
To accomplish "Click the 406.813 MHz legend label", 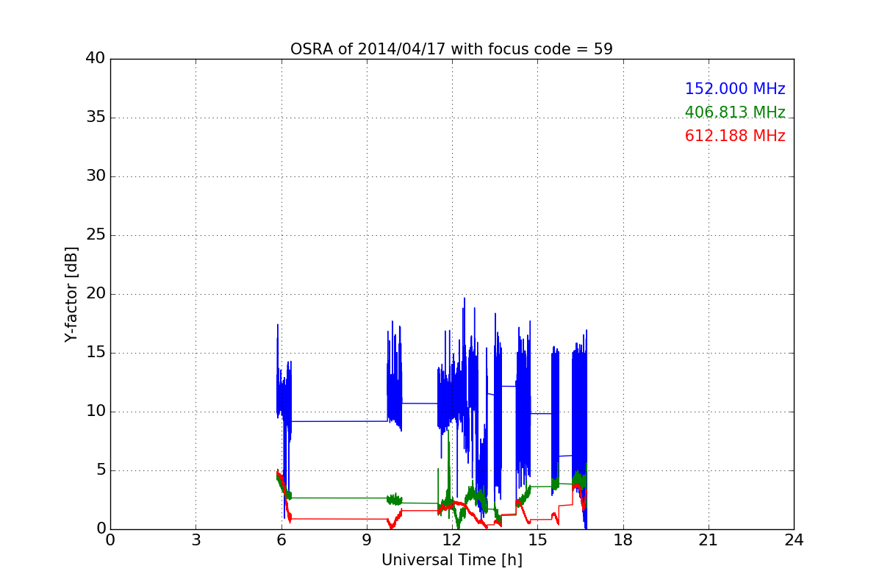I will coord(735,112).
